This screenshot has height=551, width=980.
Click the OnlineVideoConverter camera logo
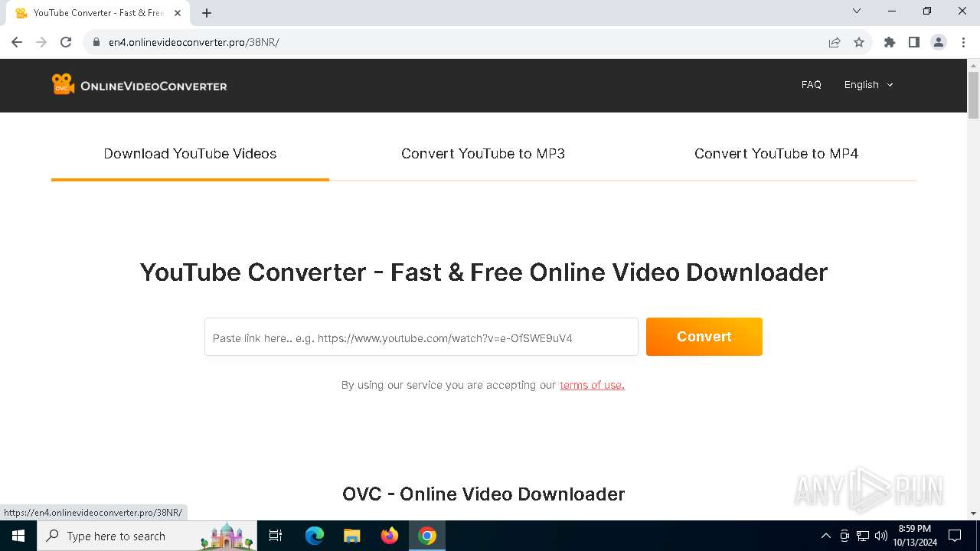[x=63, y=84]
